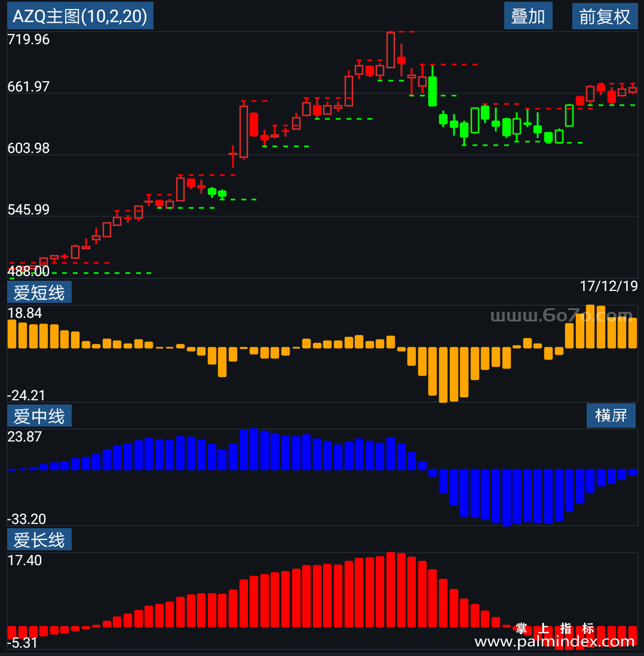Click the 719.96 price axis label
644x656 pixels.
point(29,40)
